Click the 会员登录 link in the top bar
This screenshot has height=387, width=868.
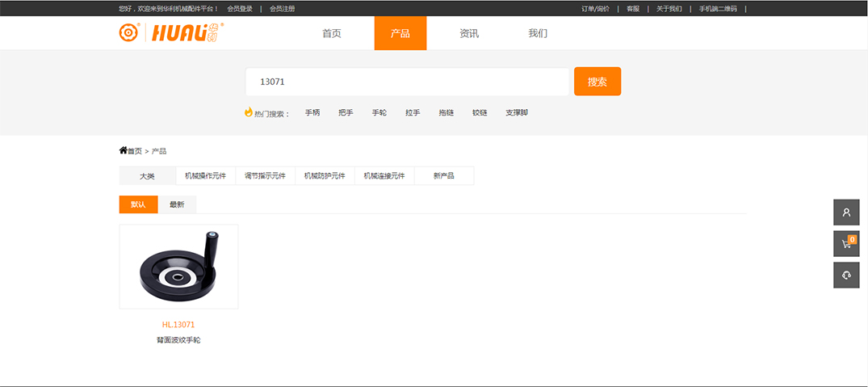(240, 9)
